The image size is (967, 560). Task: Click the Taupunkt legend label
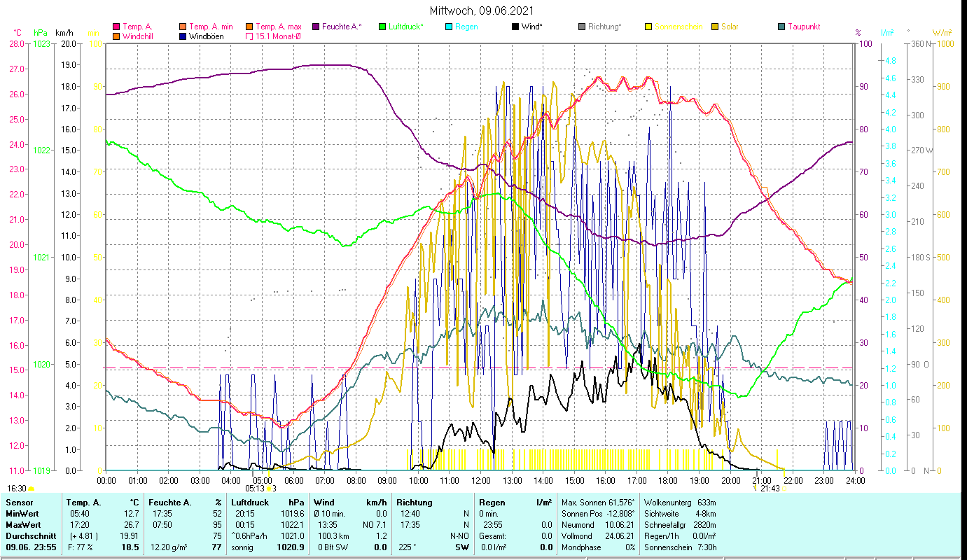(805, 27)
